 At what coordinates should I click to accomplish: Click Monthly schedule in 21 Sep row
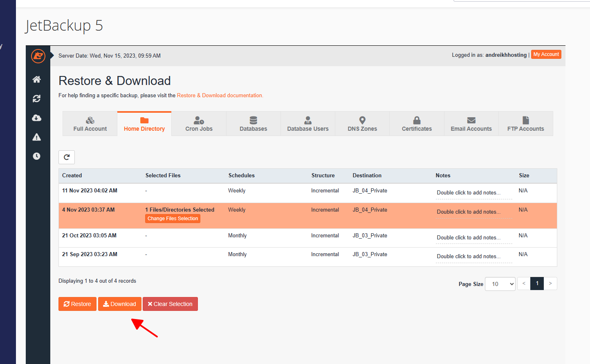point(237,255)
